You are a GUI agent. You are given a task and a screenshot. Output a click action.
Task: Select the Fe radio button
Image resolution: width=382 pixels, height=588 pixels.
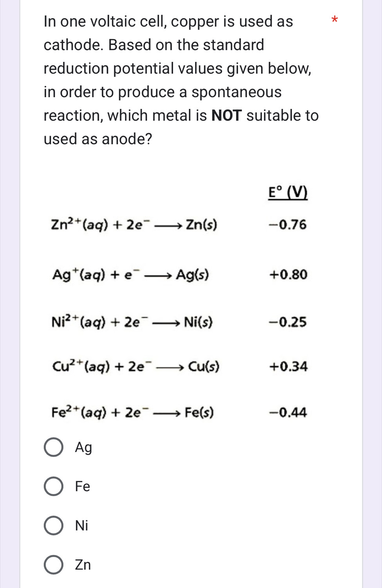click(53, 487)
